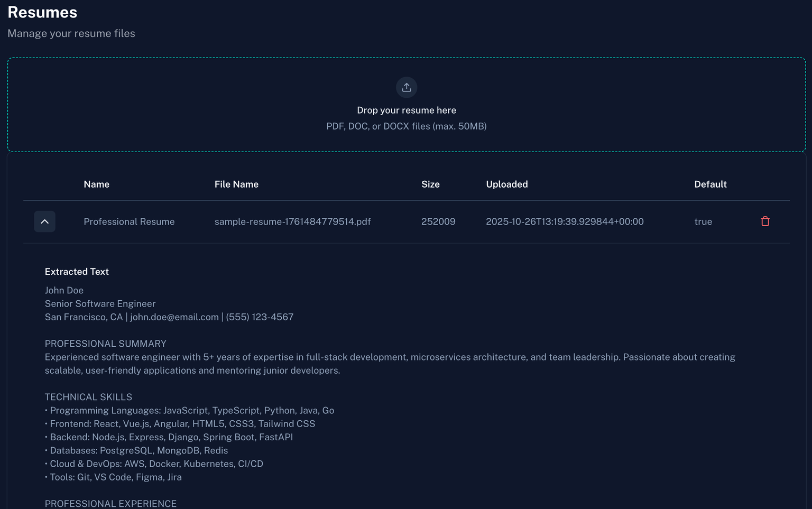The width and height of the screenshot is (812, 509).
Task: Select the Professional Resume name cell
Action: (129, 221)
